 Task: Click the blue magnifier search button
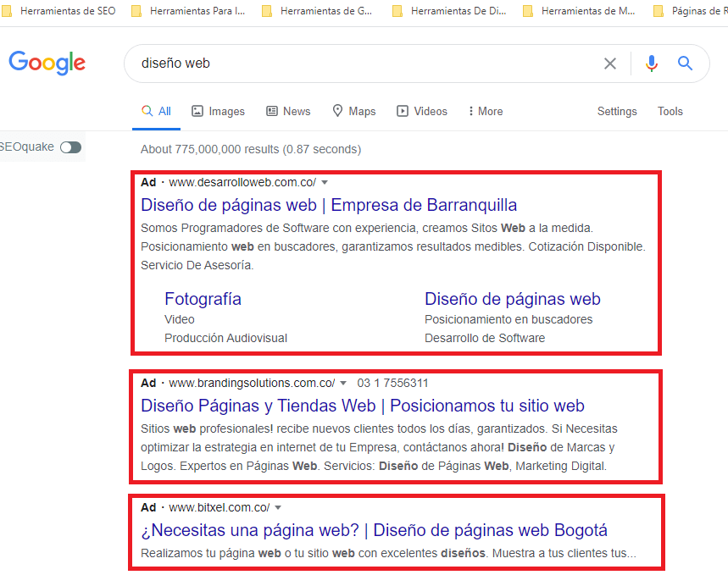click(686, 64)
